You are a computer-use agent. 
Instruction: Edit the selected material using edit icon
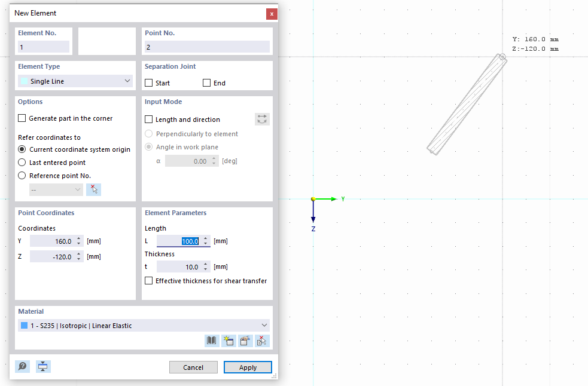245,340
